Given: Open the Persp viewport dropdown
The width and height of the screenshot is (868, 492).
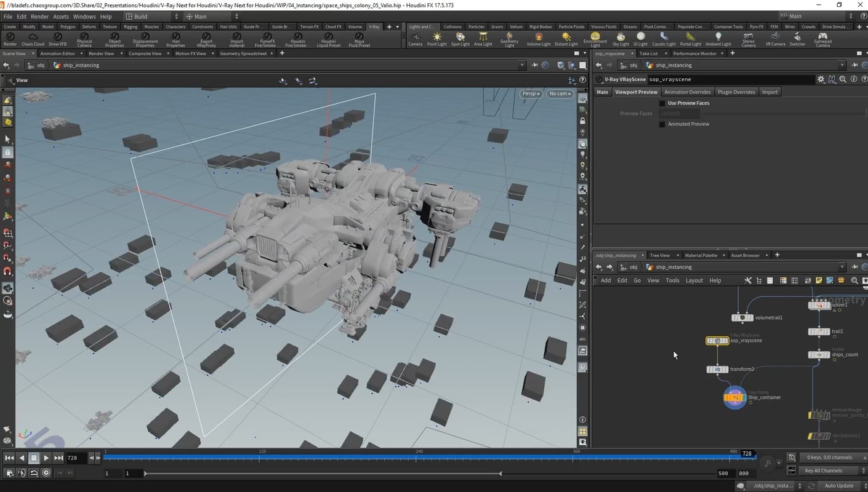Looking at the screenshot, I should point(531,93).
